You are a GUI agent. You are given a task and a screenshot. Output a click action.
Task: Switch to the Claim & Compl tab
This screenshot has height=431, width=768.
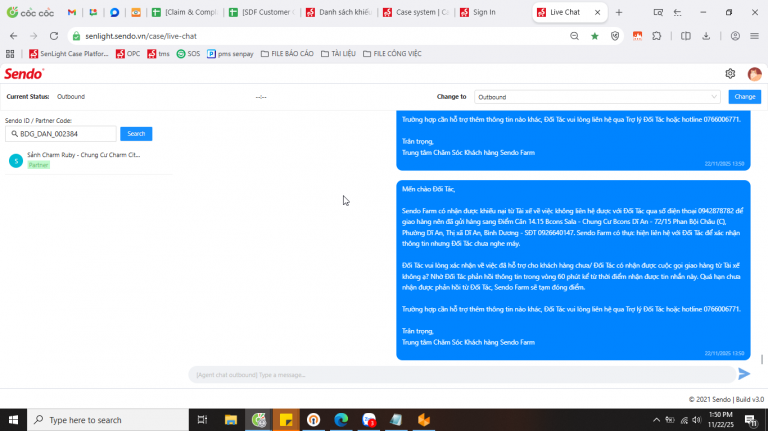coord(184,12)
